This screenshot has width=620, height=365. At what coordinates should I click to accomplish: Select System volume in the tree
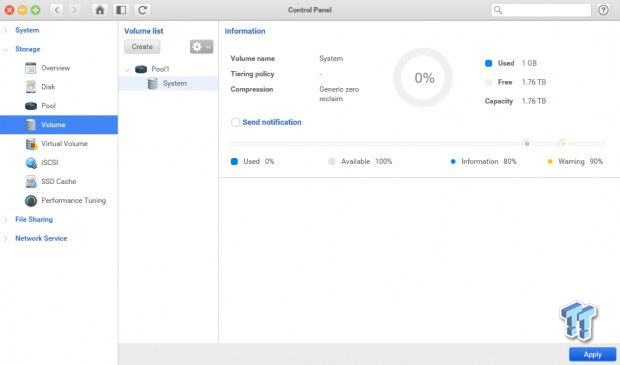click(x=168, y=83)
